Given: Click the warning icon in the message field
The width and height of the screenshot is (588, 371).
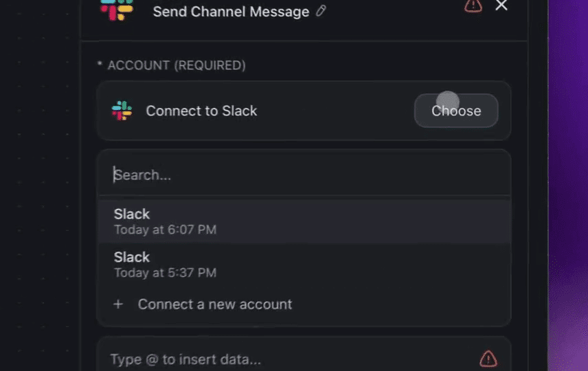Looking at the screenshot, I should (x=488, y=359).
